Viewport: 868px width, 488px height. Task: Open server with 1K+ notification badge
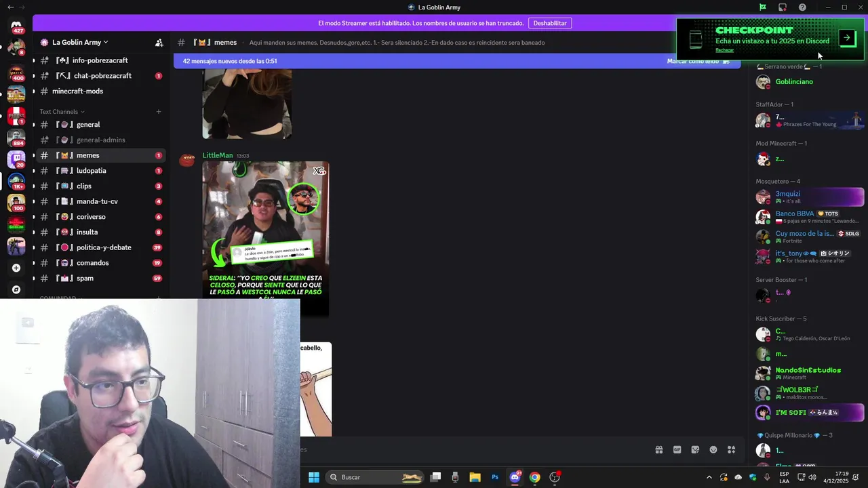(x=16, y=180)
